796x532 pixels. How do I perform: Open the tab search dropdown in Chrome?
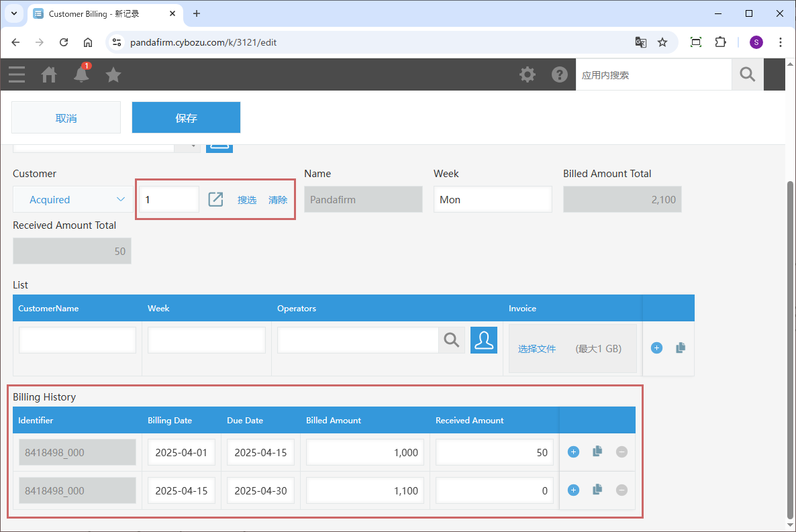point(13,13)
